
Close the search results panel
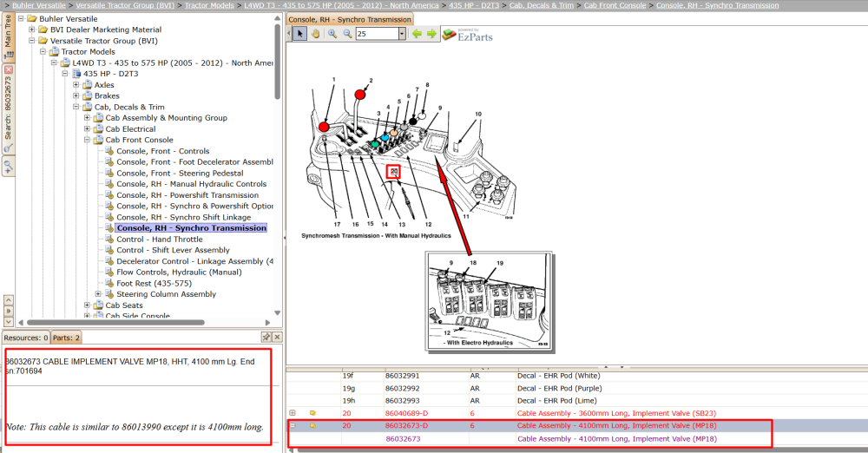[x=278, y=337]
